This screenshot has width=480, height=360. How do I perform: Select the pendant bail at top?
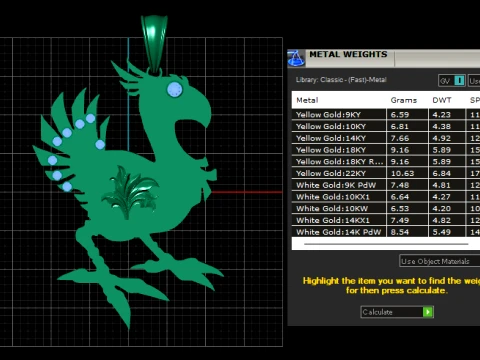154,43
